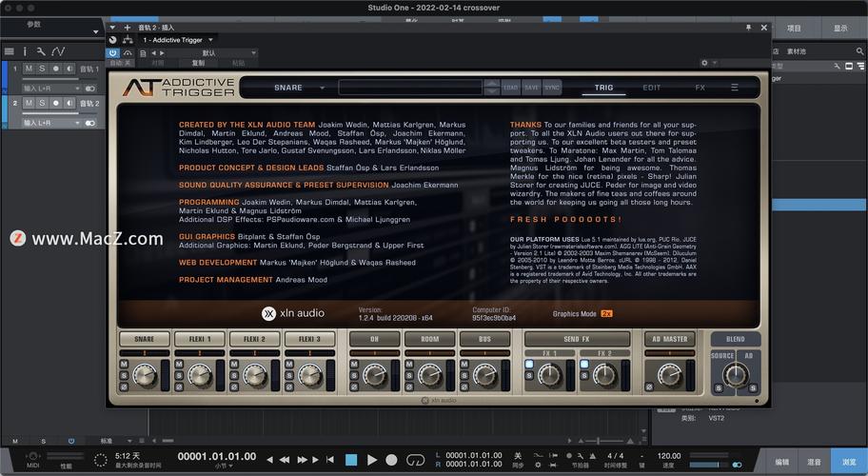Image resolution: width=868 pixels, height=476 pixels.
Task: Expand the 参数 parameter dropdown arrow
Action: [x=96, y=31]
